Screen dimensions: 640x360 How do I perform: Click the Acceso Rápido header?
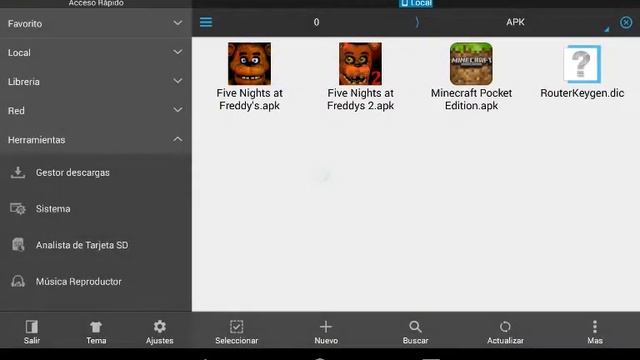[x=96, y=3]
